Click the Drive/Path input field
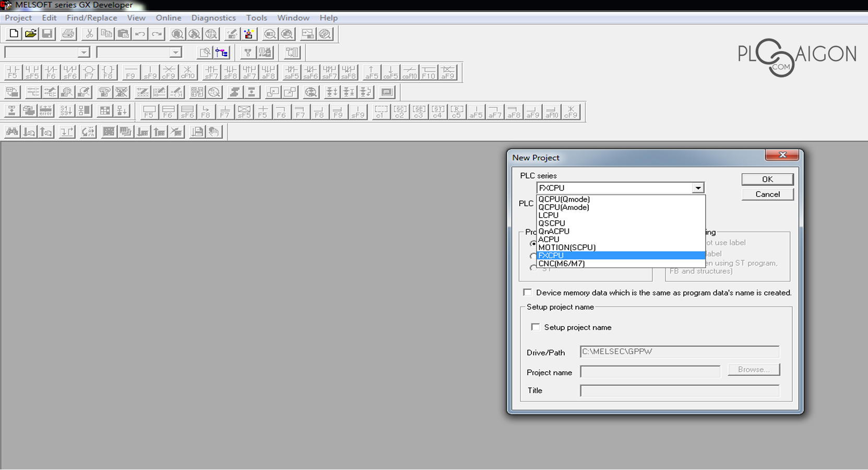Screen dimensions: 868x470 [680, 352]
